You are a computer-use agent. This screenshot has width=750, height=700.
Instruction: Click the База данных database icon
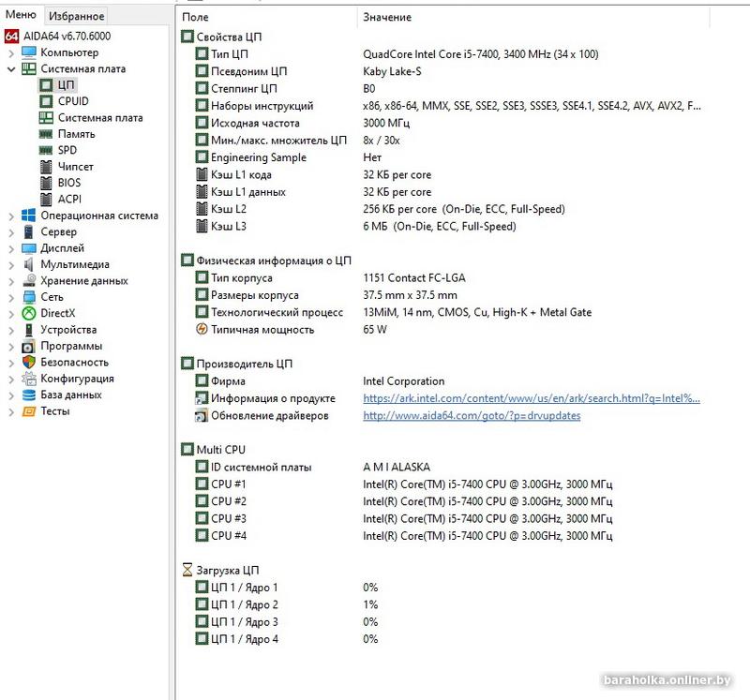(x=29, y=395)
